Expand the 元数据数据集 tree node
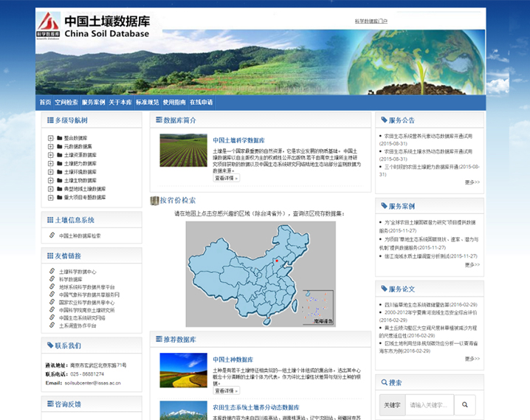The height and width of the screenshot is (420, 530). pyautogui.click(x=51, y=146)
